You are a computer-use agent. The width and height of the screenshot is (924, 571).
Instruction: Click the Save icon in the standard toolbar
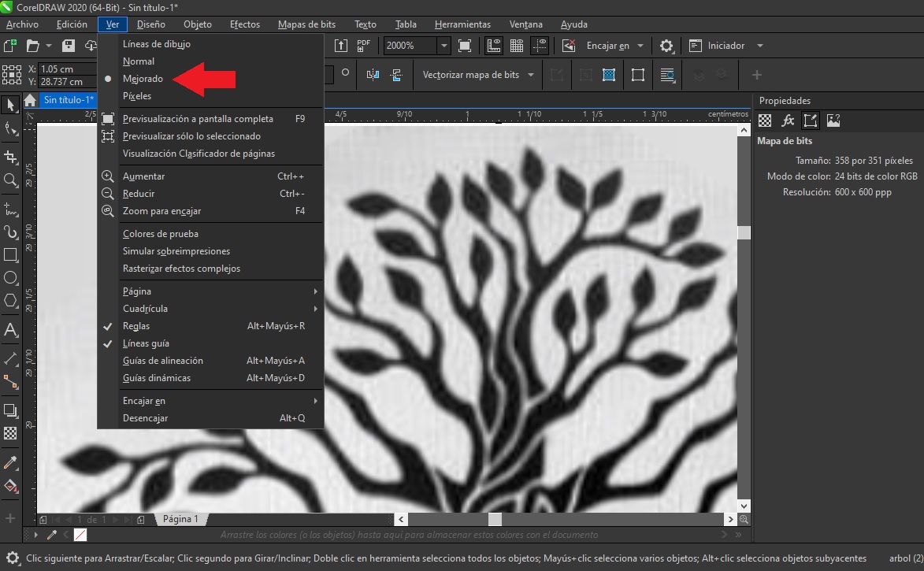pyautogui.click(x=69, y=46)
